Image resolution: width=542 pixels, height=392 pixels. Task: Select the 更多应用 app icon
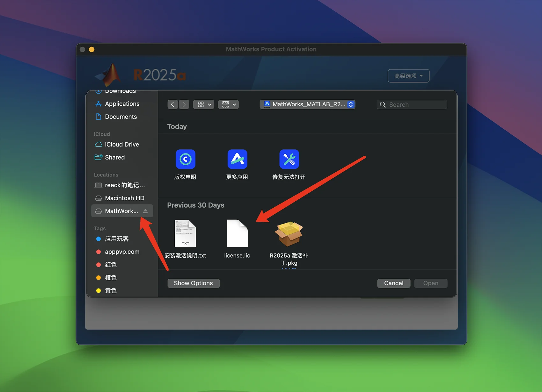coord(237,159)
